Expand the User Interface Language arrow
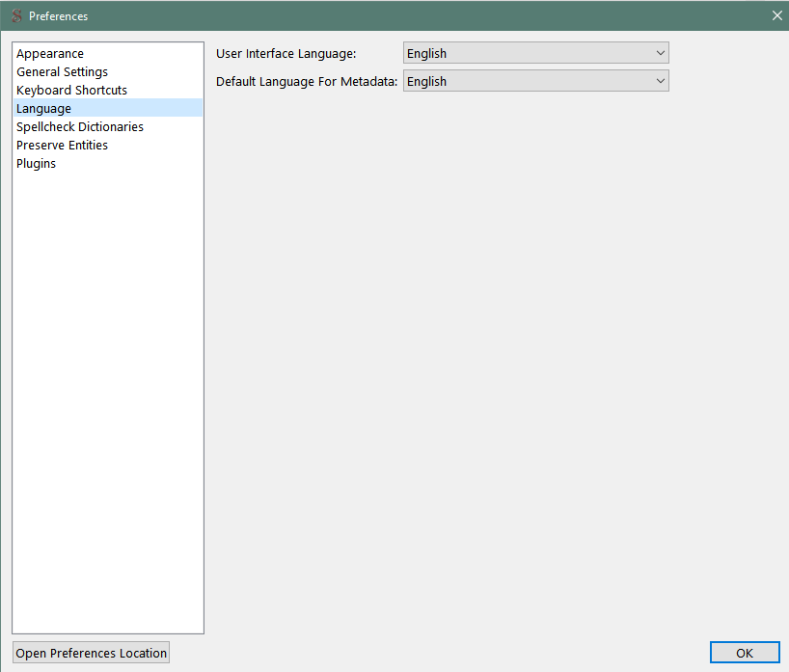 coord(660,54)
